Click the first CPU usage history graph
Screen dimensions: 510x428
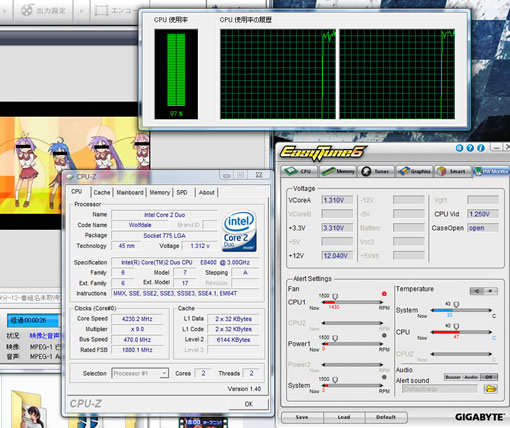[x=278, y=74]
